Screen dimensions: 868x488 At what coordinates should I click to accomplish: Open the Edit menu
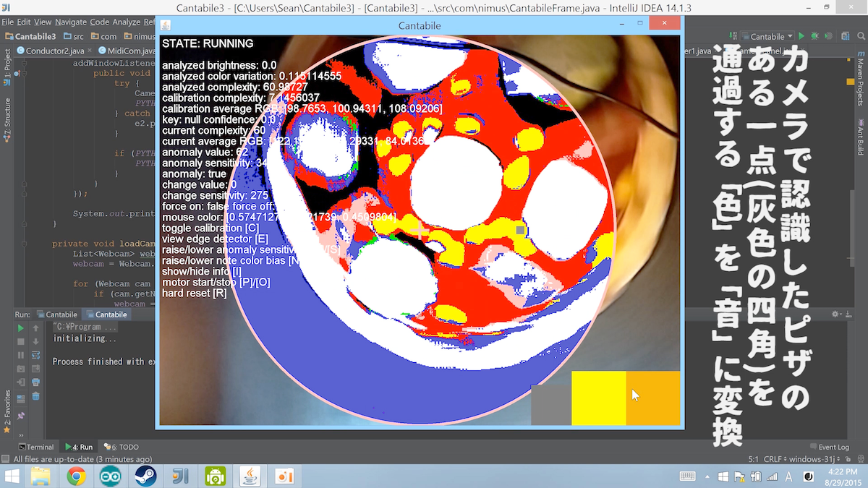point(24,22)
